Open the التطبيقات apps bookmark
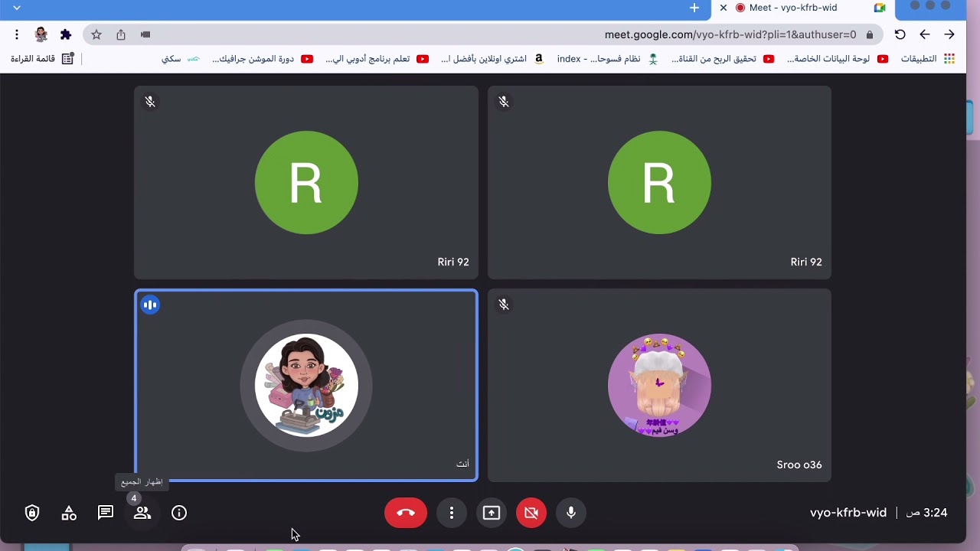980x551 pixels. coord(928,59)
